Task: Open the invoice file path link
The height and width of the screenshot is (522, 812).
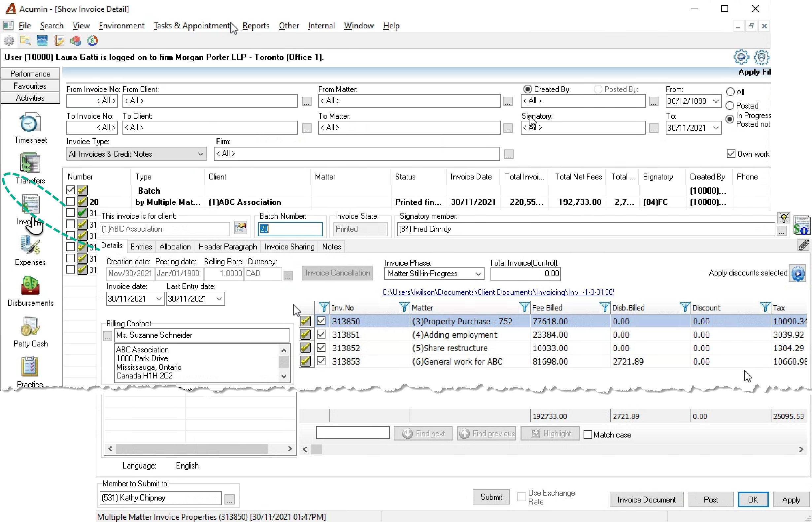Action: point(498,292)
